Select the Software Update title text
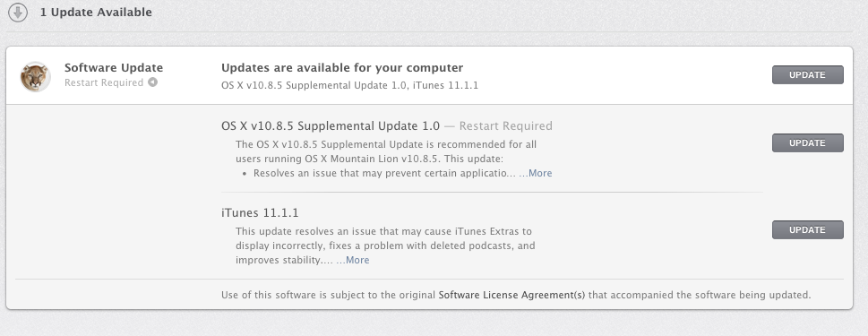 tap(114, 67)
